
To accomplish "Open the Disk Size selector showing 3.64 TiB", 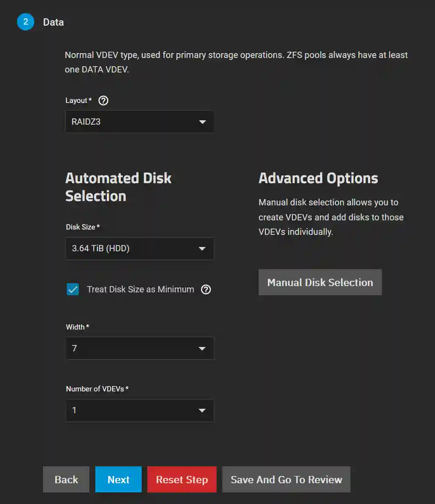I will tap(140, 248).
